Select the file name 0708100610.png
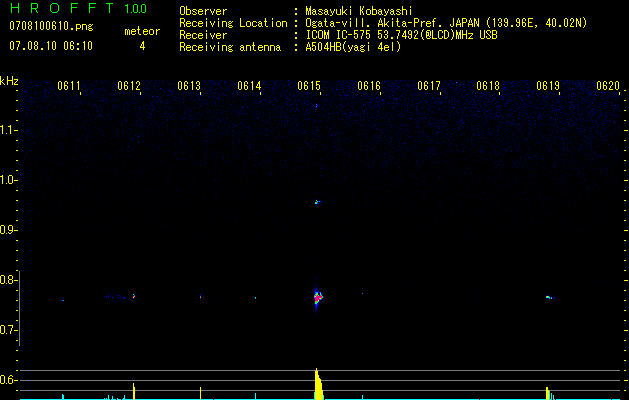 pos(51,26)
